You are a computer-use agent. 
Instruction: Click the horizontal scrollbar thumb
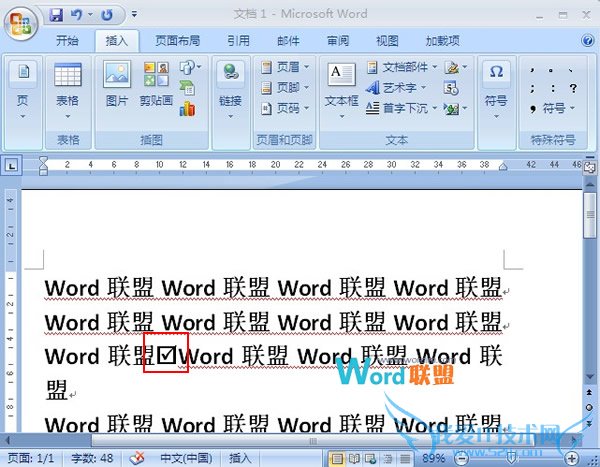(x=313, y=441)
